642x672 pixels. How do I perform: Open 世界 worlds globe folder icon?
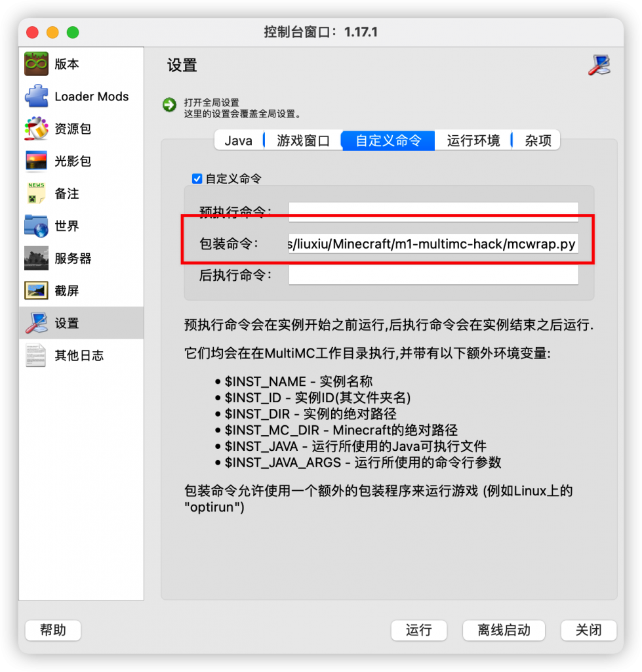click(x=37, y=226)
